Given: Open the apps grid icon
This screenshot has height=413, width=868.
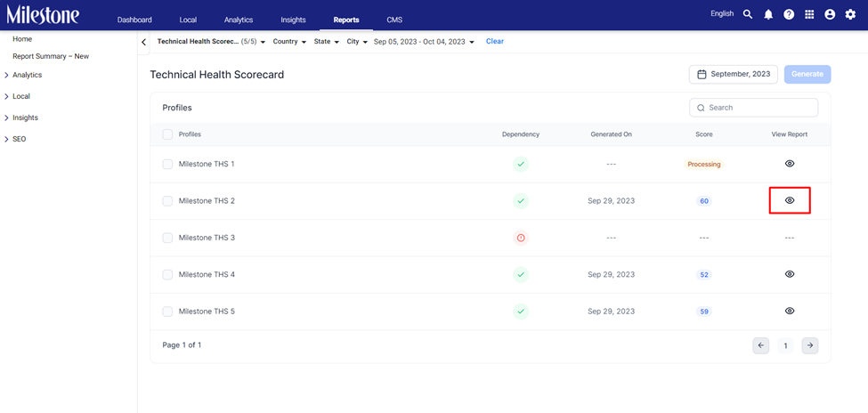Looking at the screenshot, I should click(x=809, y=15).
